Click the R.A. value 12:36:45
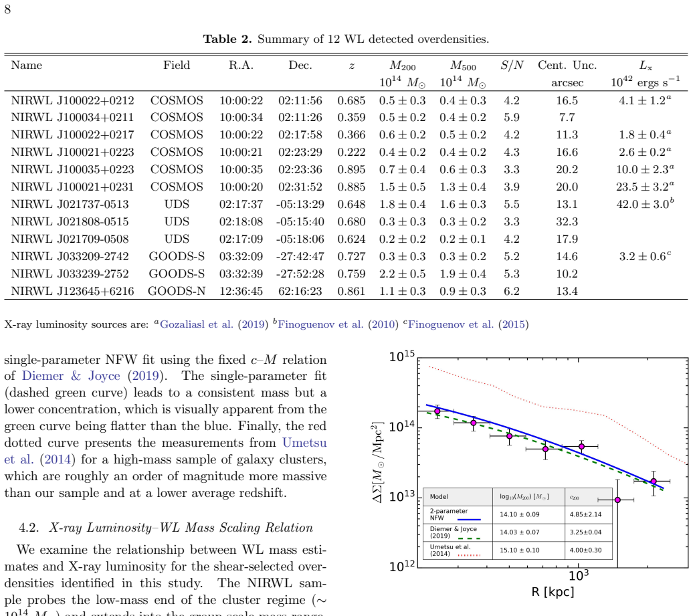Viewport: 693px width, 616px height. (x=241, y=291)
